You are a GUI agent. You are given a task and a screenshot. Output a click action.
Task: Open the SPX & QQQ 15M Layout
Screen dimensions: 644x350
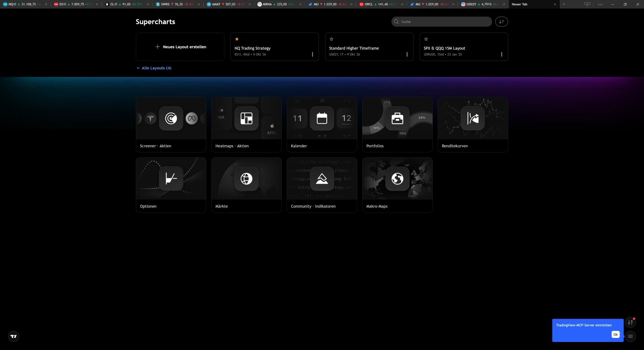464,47
